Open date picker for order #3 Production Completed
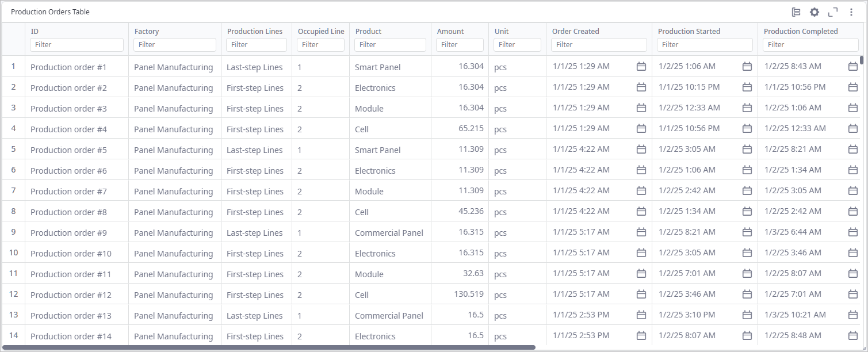The image size is (868, 352). (853, 108)
